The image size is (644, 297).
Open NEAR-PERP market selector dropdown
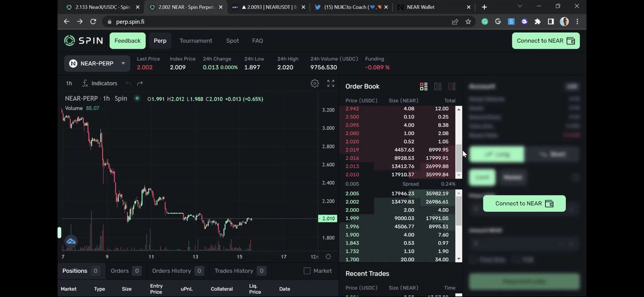click(97, 63)
